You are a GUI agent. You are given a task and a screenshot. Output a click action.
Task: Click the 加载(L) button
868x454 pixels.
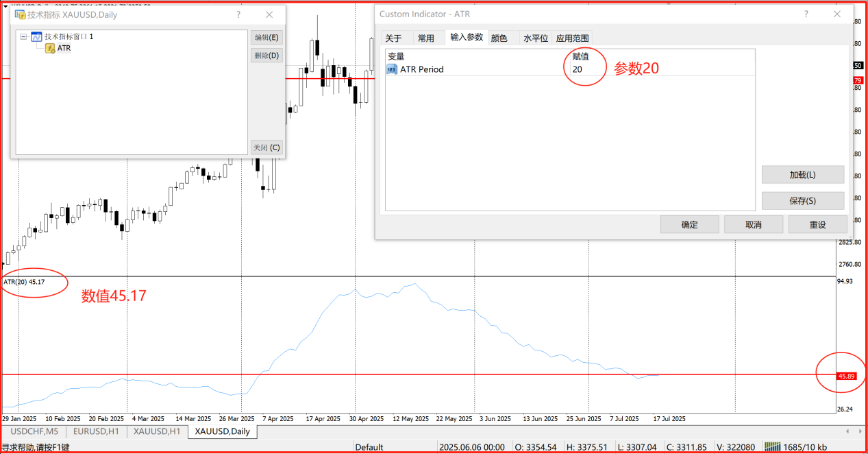click(803, 175)
